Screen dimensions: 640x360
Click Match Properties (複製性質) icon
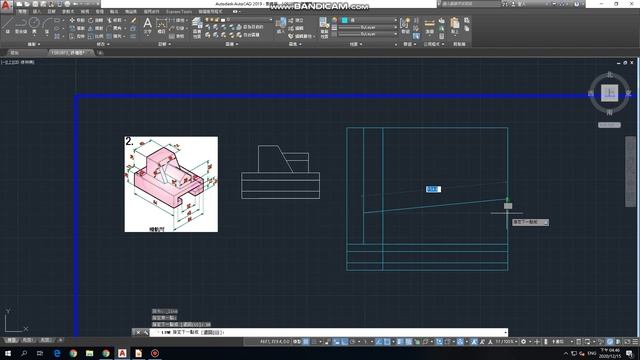tap(324, 27)
